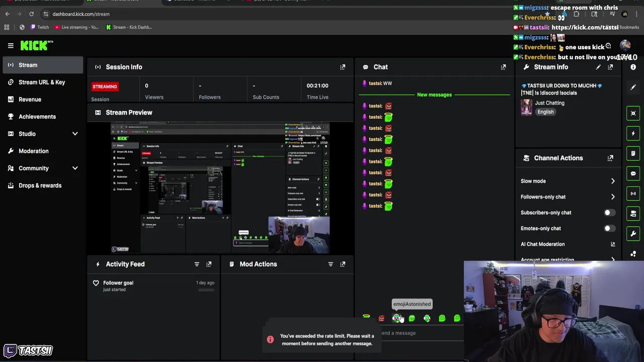644x362 pixels.
Task: Open the browser apps grid
Action: [x=7, y=27]
